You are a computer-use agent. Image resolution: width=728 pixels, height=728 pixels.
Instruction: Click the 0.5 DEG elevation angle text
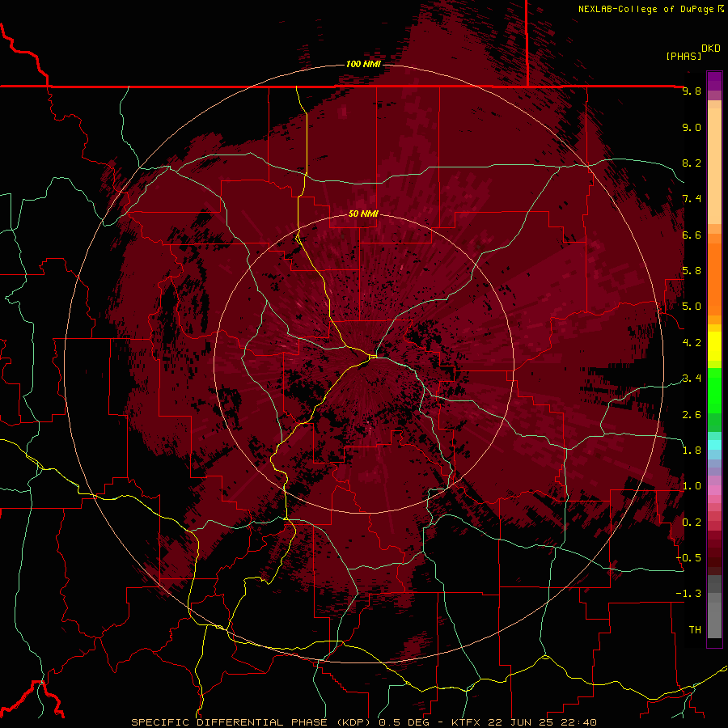(405, 722)
